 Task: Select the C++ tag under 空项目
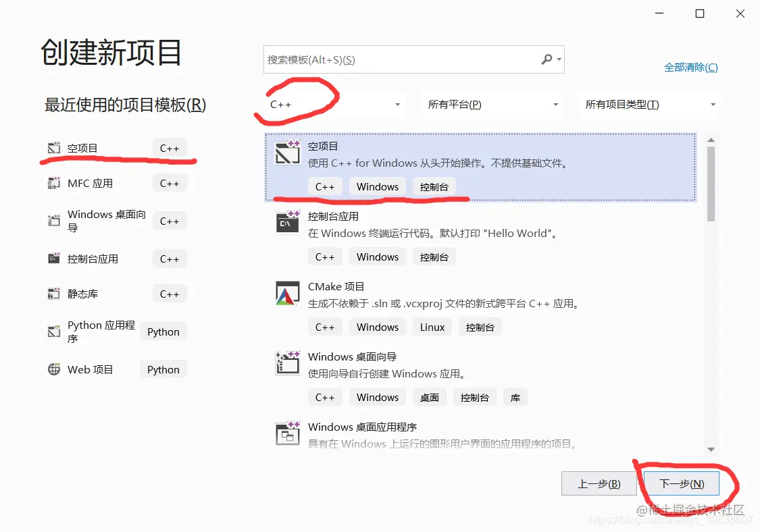(x=325, y=186)
